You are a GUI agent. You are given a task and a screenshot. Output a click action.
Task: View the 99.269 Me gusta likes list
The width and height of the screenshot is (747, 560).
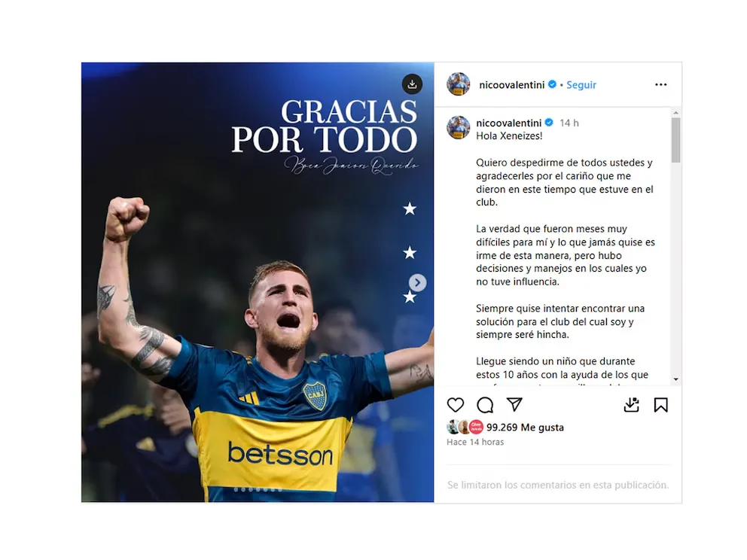pyautogui.click(x=525, y=427)
